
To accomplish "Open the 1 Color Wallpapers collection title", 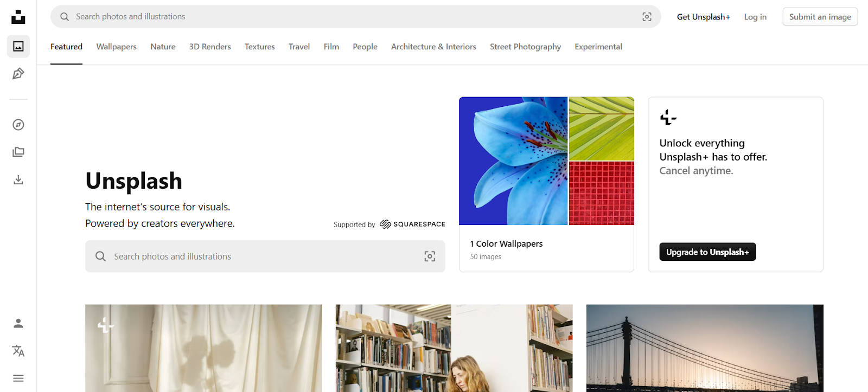I will (x=506, y=244).
